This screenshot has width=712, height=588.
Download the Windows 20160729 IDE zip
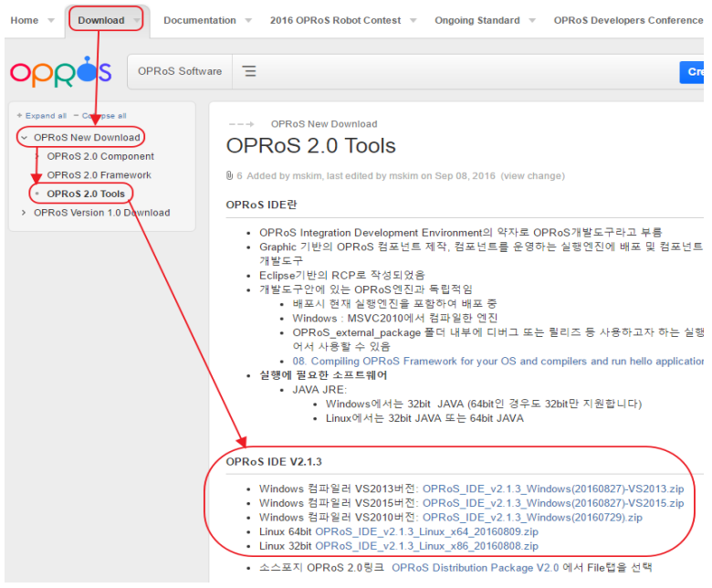532,518
